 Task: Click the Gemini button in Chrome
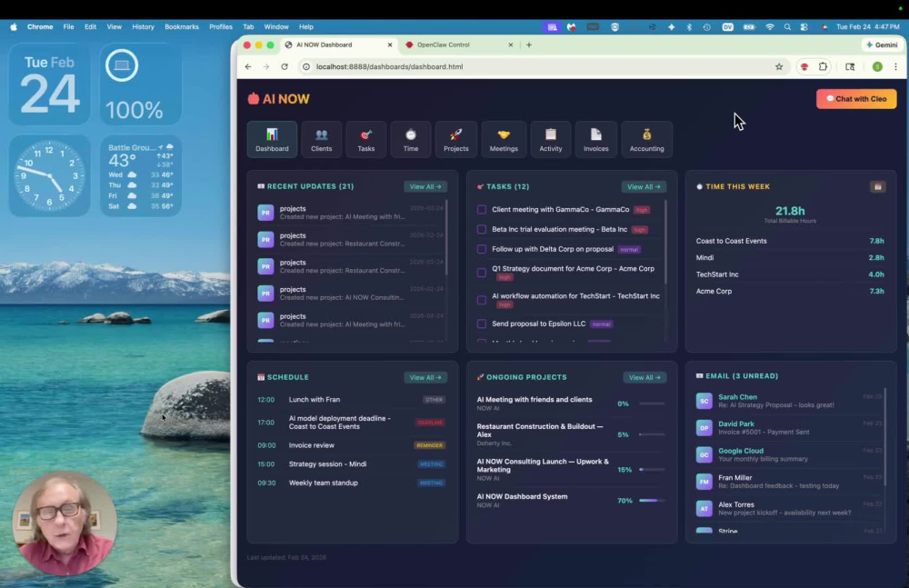pos(882,45)
